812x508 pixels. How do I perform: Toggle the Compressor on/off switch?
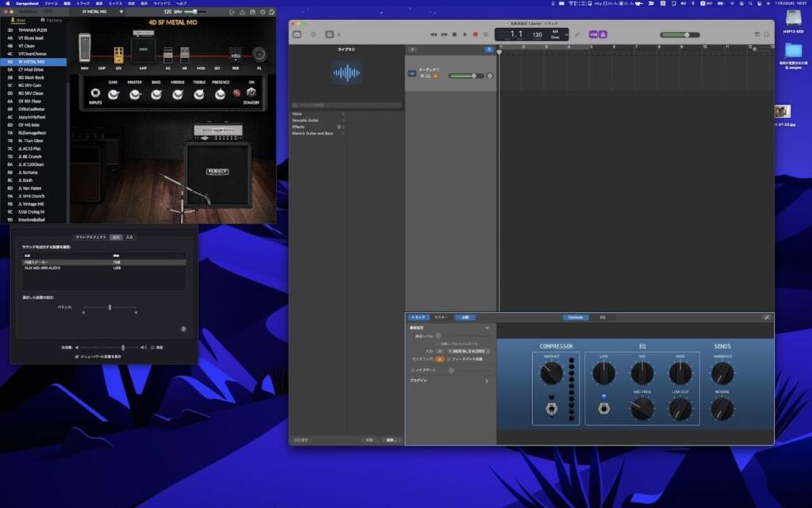552,409
